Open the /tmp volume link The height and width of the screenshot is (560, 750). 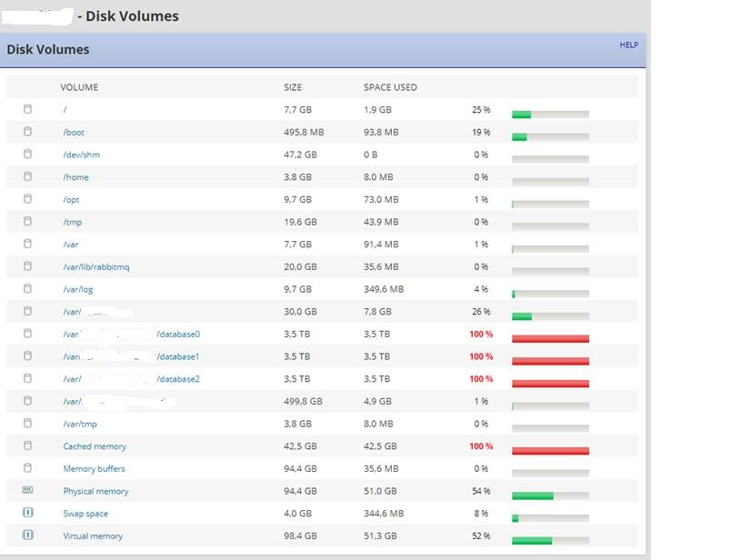click(72, 223)
